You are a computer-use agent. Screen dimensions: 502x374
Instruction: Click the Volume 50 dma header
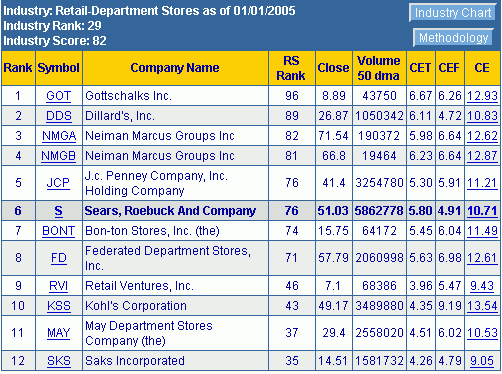379,68
